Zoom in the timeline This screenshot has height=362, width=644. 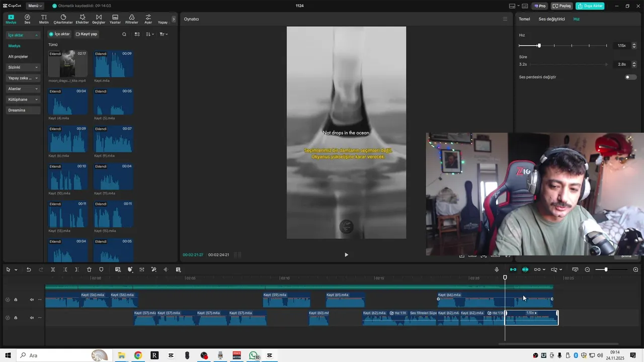(635, 269)
